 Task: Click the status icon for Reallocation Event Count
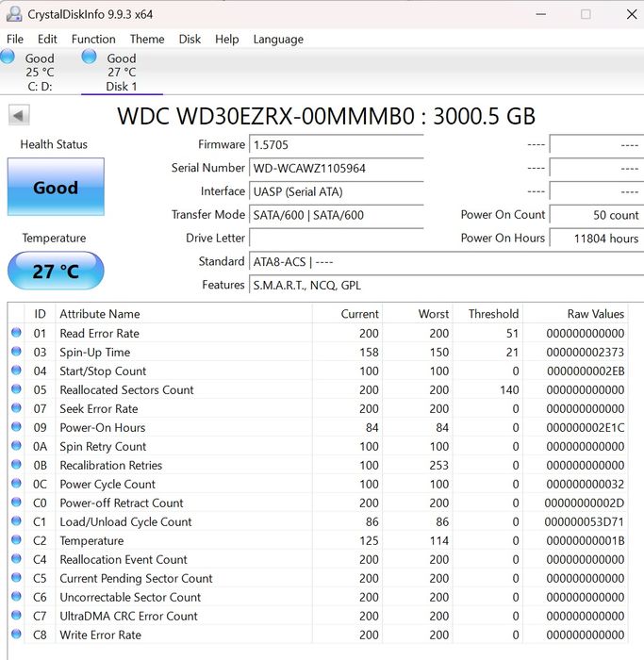(16, 558)
